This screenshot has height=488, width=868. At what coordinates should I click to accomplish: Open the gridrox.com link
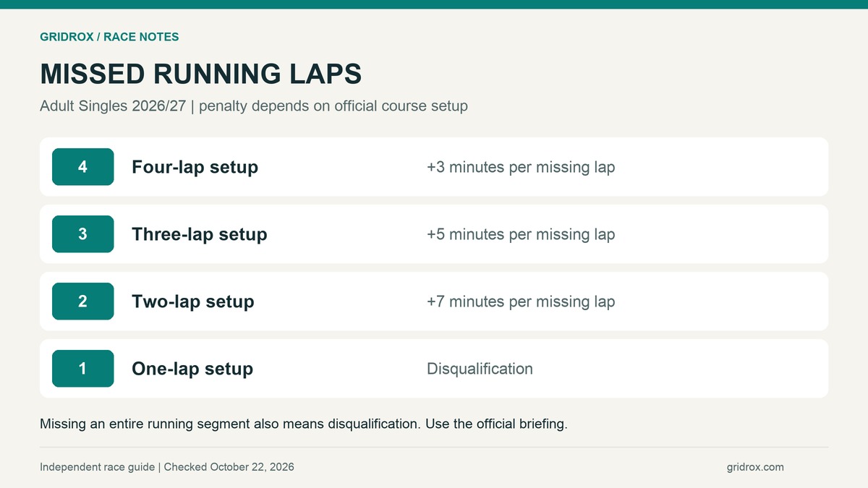click(x=755, y=467)
